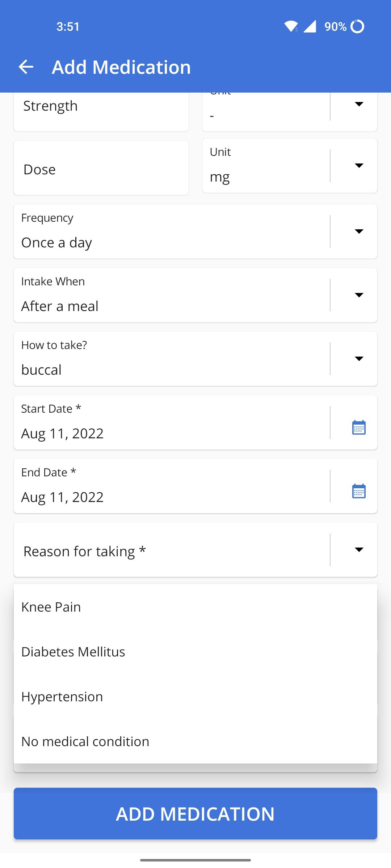Select Knee Pain as reason
The image size is (391, 868).
pos(51,607)
